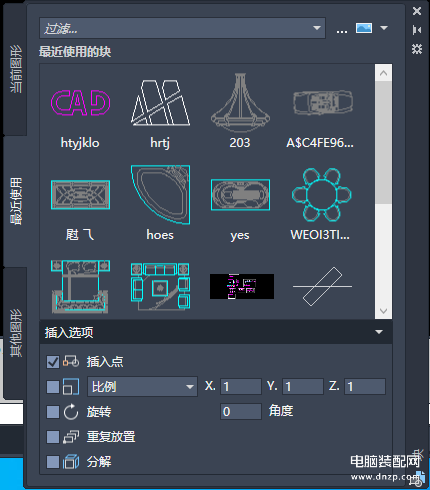Select the hrtj block thumbnail

pos(160,103)
